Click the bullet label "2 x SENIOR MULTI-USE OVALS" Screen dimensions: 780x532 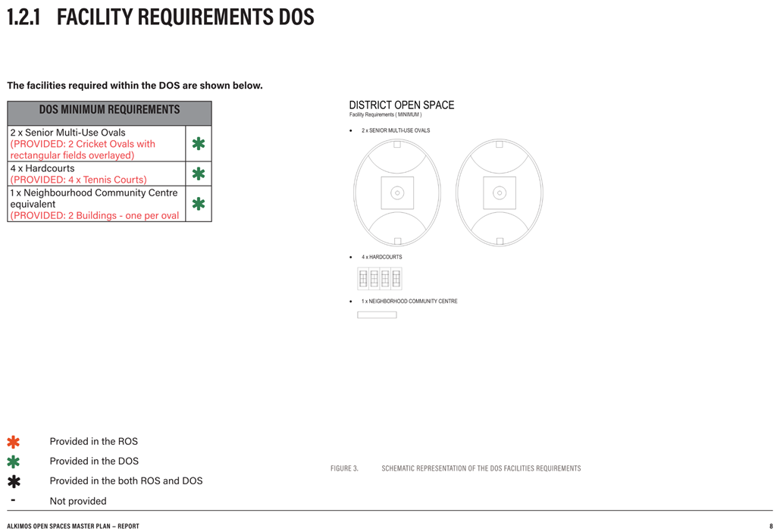396,130
